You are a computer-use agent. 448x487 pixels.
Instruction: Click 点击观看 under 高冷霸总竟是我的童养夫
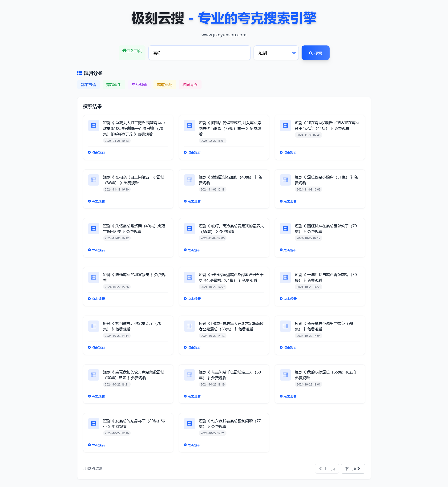pos(192,250)
